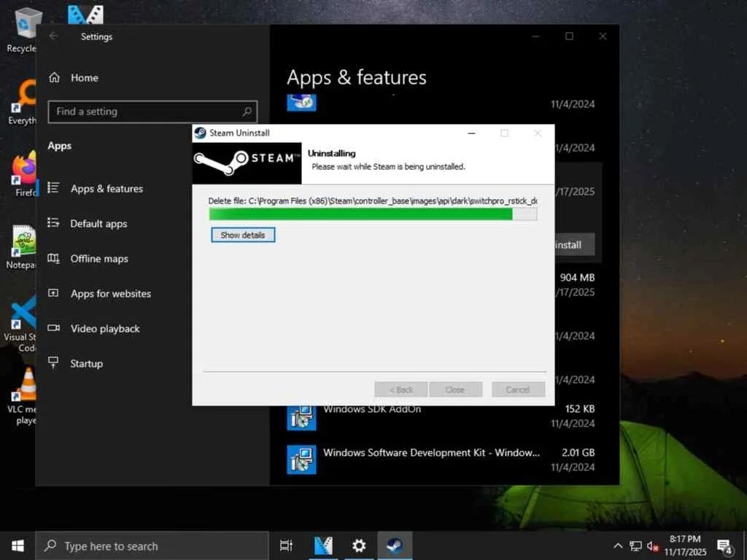The image size is (747, 560).
Task: Click the Uninstall button in Apps list
Action: [574, 245]
